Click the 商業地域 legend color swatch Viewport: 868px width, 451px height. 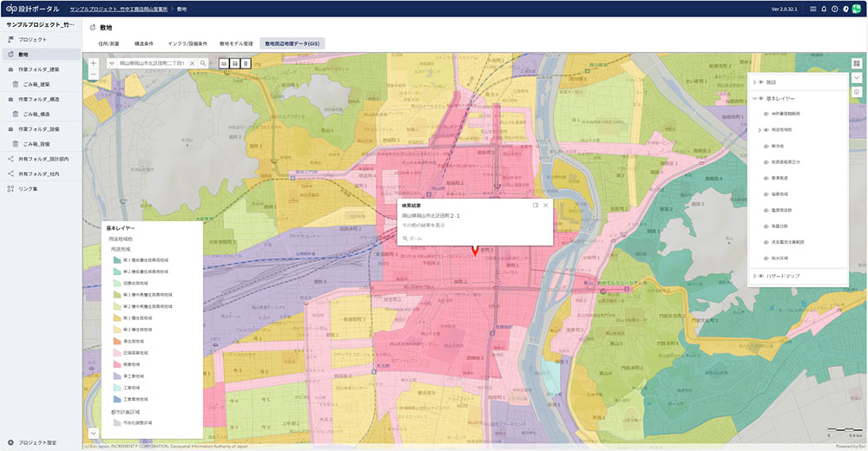pos(117,365)
